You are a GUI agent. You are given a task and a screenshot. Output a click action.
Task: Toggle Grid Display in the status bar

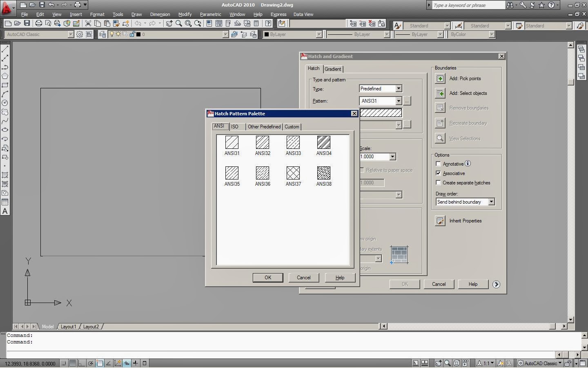(73, 363)
